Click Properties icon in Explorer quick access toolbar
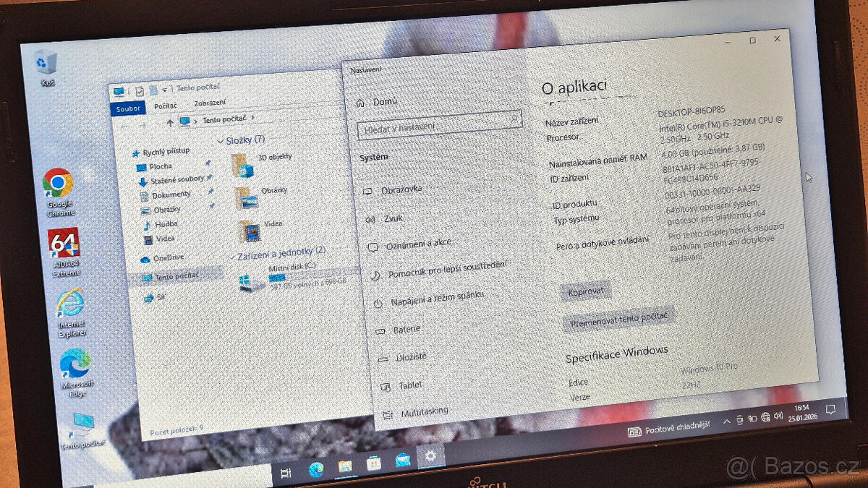 pyautogui.click(x=140, y=91)
